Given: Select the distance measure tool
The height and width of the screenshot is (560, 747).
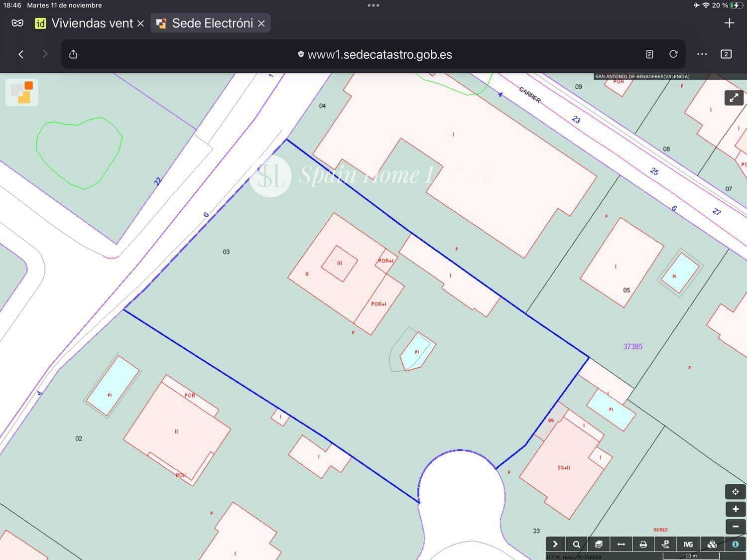Looking at the screenshot, I should (621, 544).
